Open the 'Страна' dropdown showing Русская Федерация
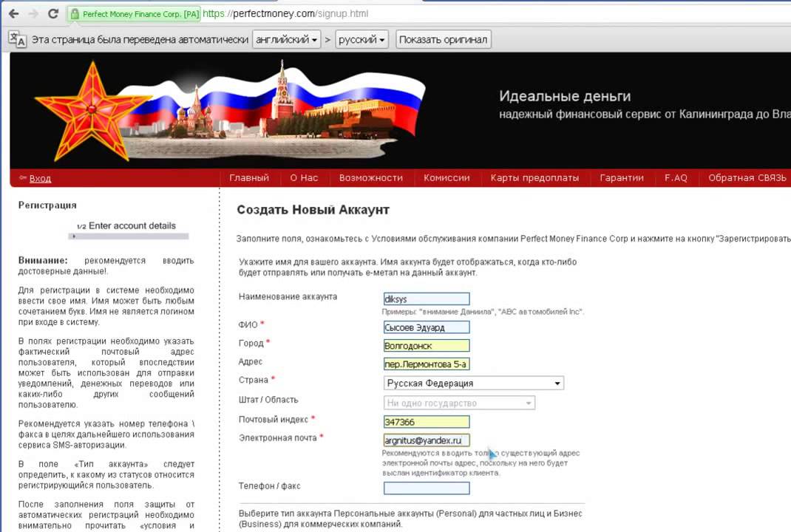The image size is (791, 532). tap(473, 383)
